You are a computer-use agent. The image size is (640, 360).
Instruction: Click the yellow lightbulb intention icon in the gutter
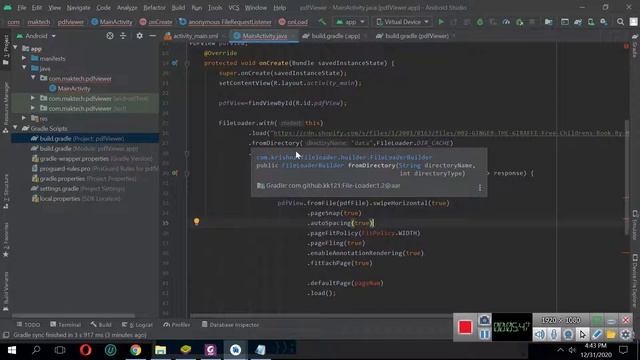[x=196, y=222]
